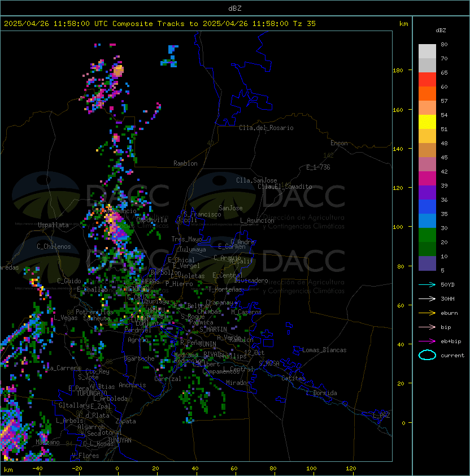The width and height of the screenshot is (470, 476).
Task: Click the L_Asuncion label
Action: pyautogui.click(x=257, y=220)
